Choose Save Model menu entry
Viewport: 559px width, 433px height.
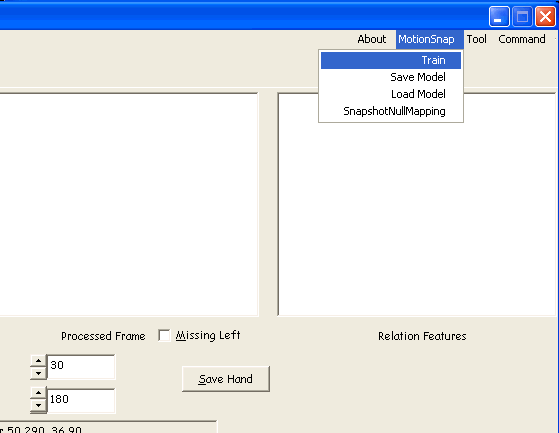391,77
